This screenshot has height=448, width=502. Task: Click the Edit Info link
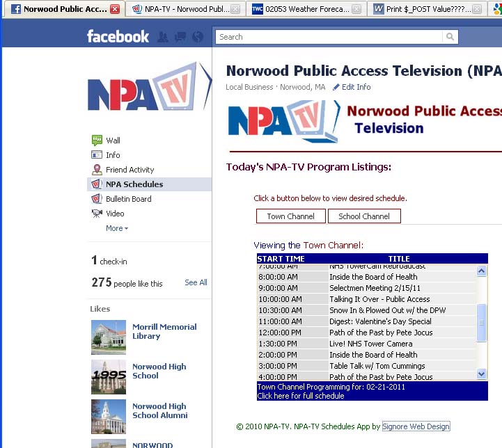(356, 87)
